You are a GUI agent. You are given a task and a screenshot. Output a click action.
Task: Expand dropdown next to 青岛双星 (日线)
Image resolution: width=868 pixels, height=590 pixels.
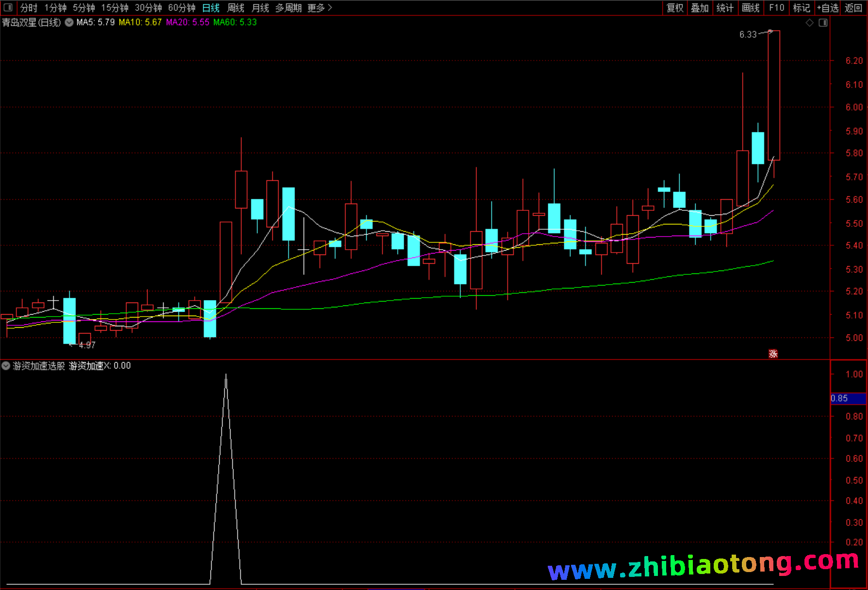(x=69, y=22)
